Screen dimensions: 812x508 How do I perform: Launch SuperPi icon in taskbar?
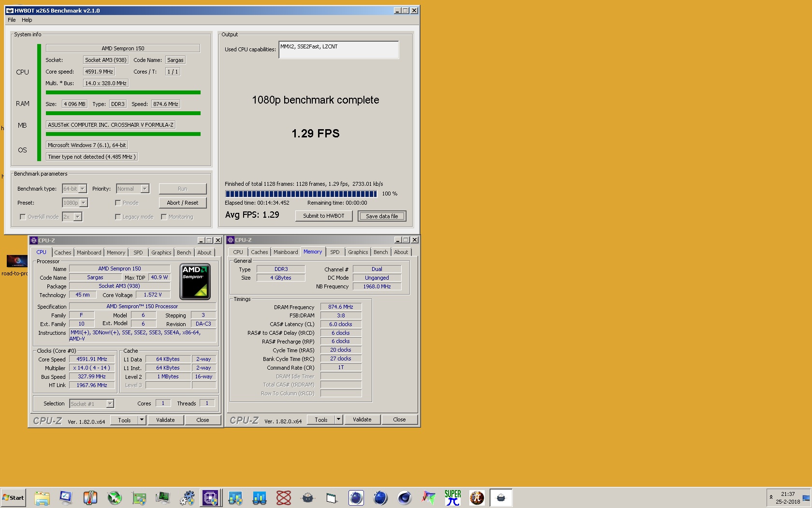pyautogui.click(x=453, y=498)
